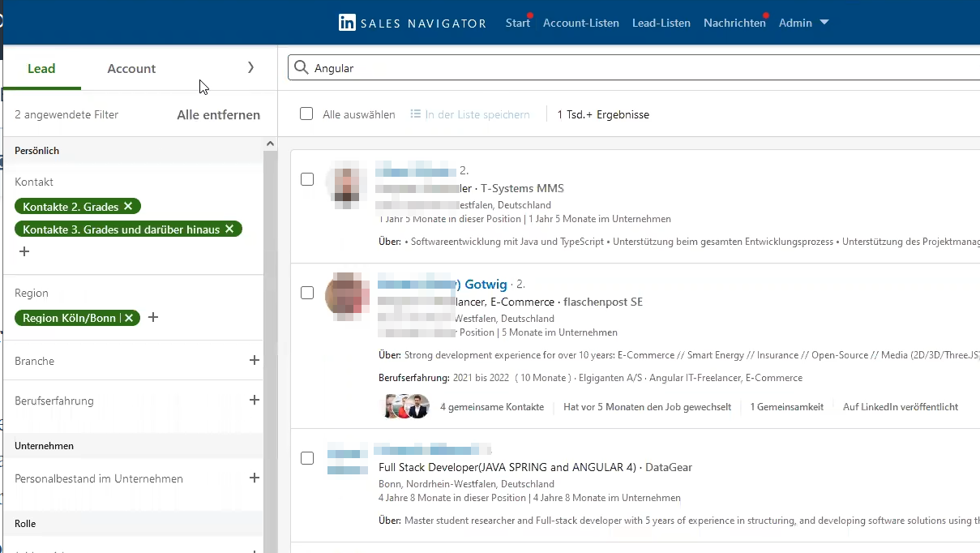Select the DataGear lead checkbox
The width and height of the screenshot is (980, 553).
[x=307, y=458]
